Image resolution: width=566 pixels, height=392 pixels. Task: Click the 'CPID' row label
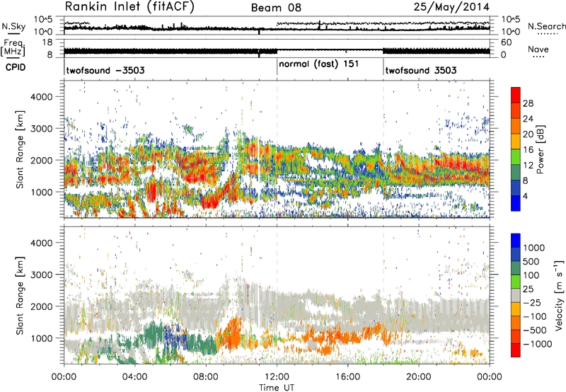click(16, 67)
